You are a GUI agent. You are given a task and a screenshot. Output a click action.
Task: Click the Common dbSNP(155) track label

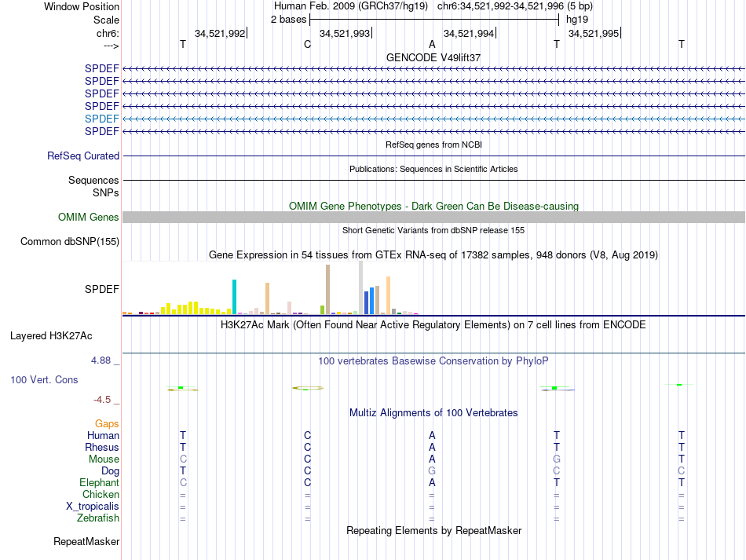tap(70, 241)
